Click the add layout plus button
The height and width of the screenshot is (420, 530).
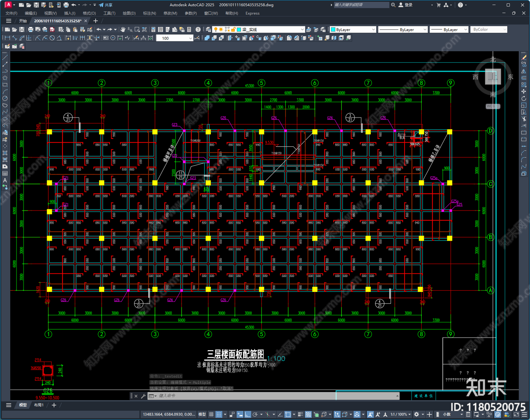pos(54,405)
